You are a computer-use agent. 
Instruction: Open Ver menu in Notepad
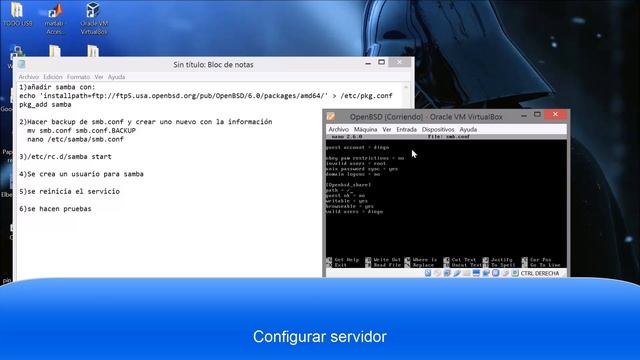click(x=99, y=77)
